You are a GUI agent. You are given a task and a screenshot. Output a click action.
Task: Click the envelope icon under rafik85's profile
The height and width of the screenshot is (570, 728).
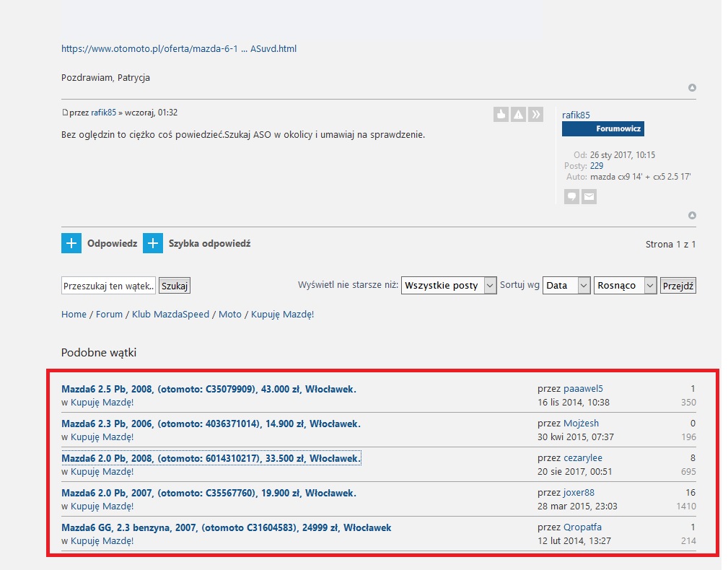tap(589, 196)
